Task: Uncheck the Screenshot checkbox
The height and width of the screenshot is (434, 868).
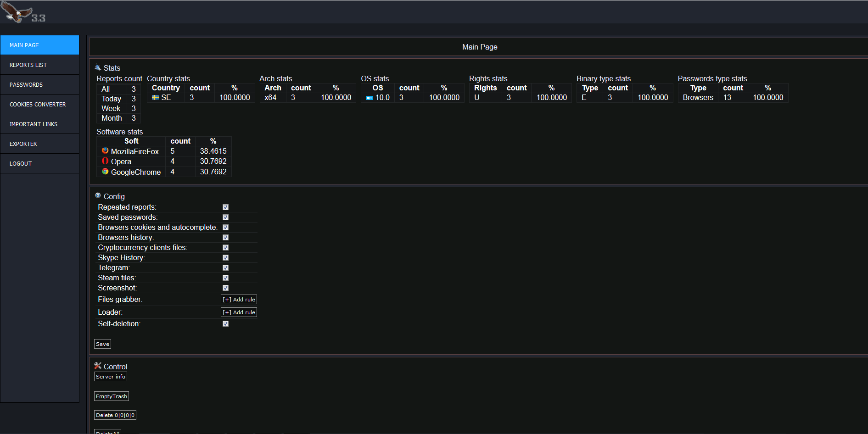Action: pyautogui.click(x=225, y=288)
